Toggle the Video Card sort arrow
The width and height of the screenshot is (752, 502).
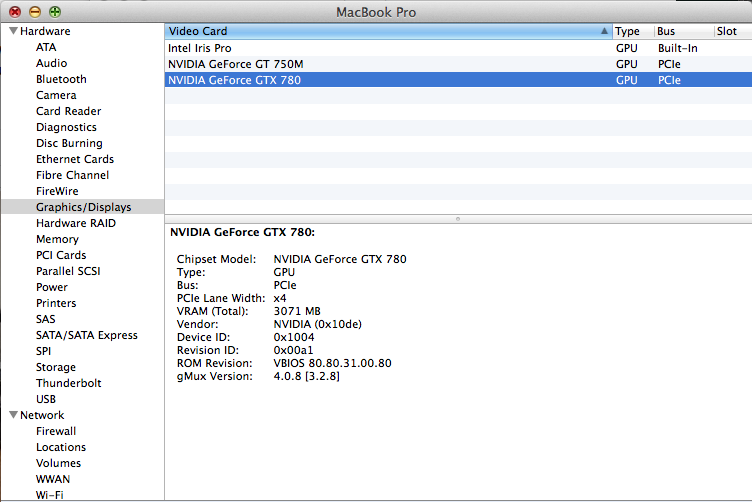tap(604, 31)
